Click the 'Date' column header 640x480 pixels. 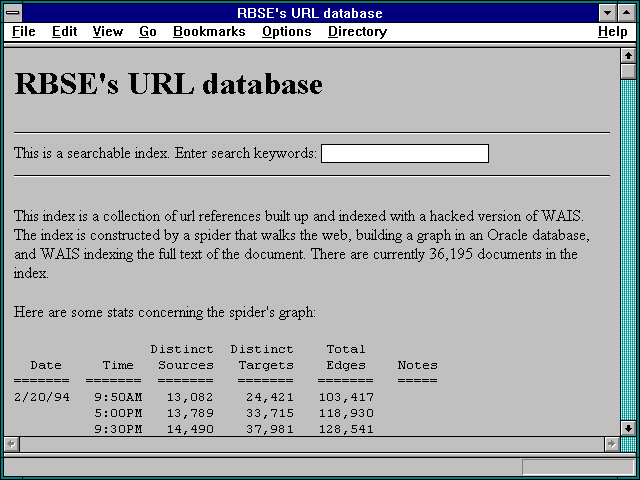pyautogui.click(x=46, y=365)
